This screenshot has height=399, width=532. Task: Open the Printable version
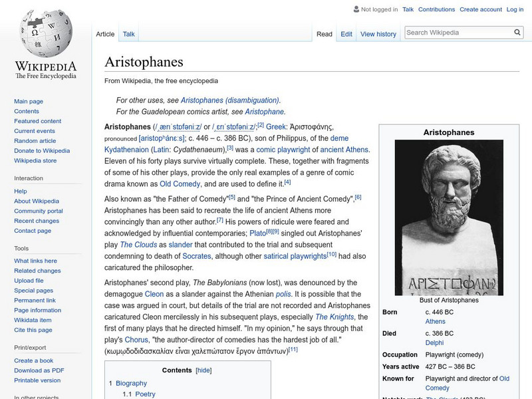pos(37,380)
